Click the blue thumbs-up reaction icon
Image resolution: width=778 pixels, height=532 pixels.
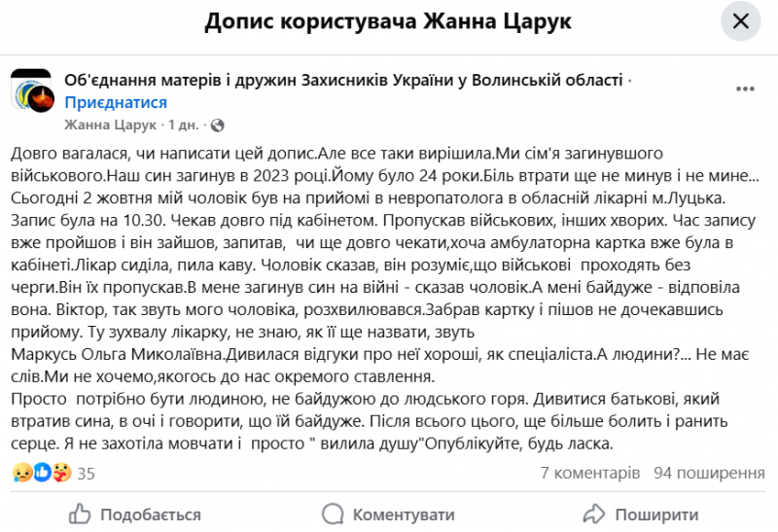click(41, 473)
